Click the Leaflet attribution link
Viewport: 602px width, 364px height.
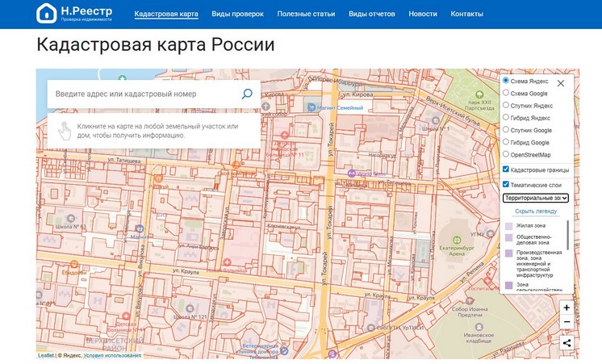(x=46, y=355)
